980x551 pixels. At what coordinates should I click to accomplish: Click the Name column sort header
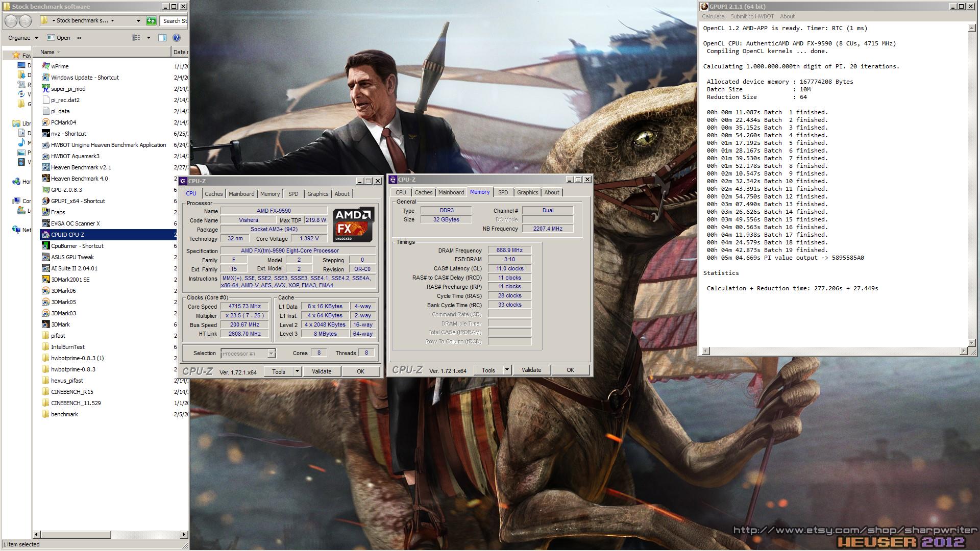(x=101, y=52)
